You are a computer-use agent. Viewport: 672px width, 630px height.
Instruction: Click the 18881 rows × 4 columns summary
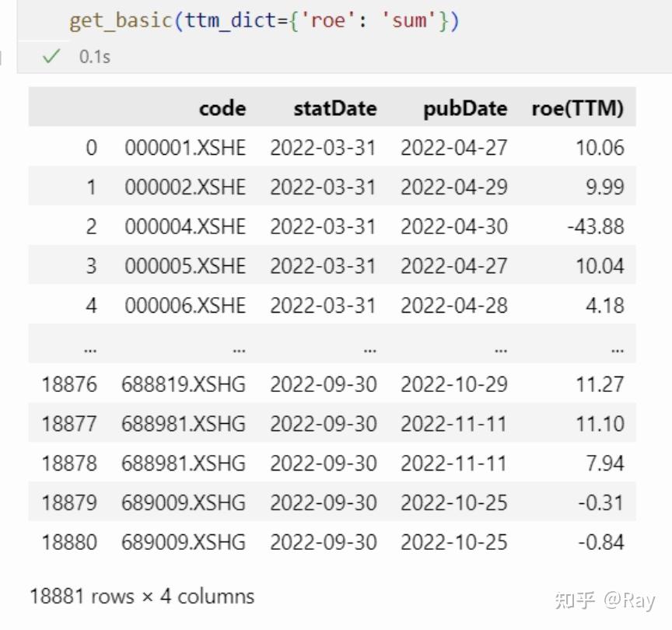point(142,597)
